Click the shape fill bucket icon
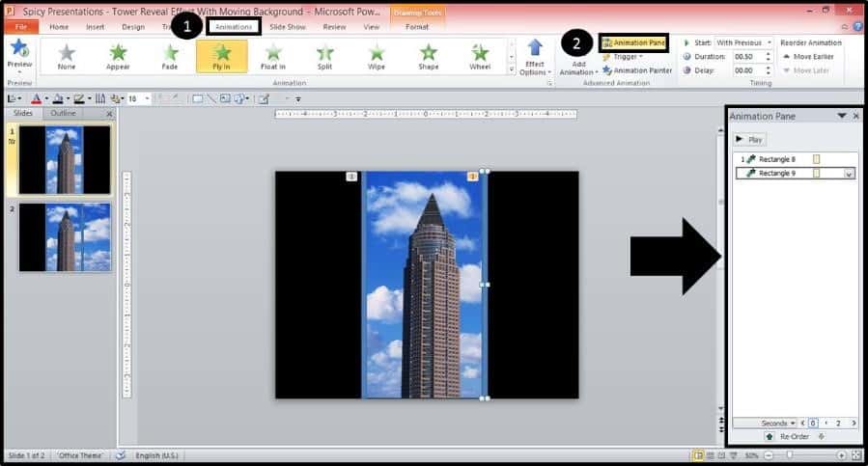868x466 pixels. (58, 99)
